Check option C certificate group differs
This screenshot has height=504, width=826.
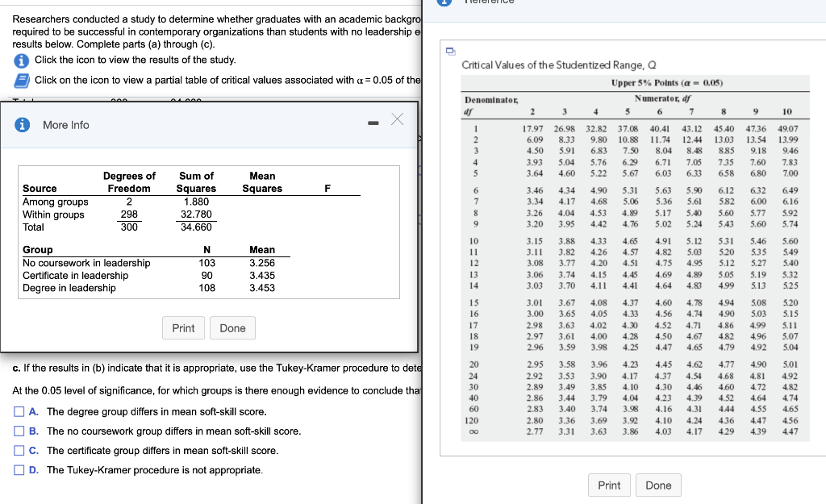click(19, 450)
